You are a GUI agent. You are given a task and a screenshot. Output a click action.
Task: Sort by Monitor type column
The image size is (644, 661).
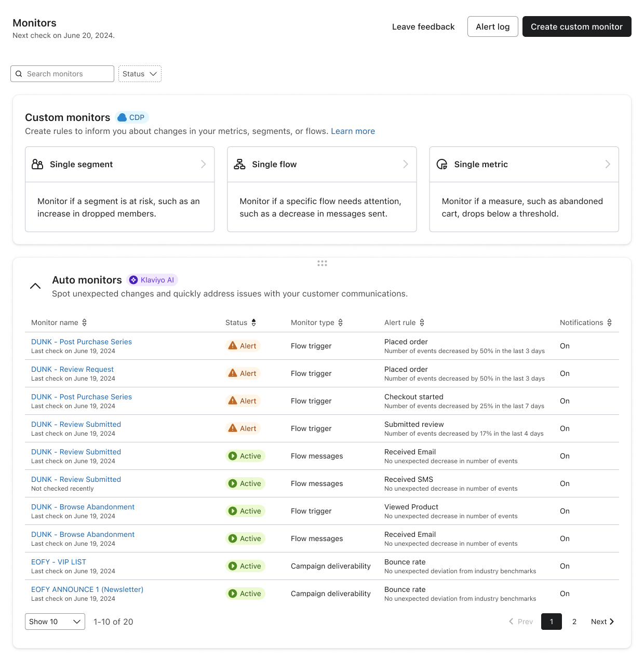pos(340,322)
